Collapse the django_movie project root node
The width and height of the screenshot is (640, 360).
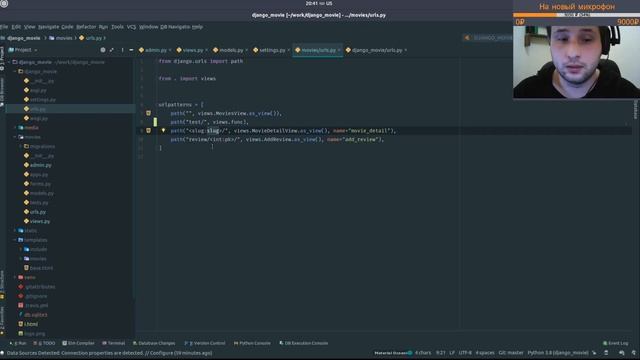(x=10, y=62)
